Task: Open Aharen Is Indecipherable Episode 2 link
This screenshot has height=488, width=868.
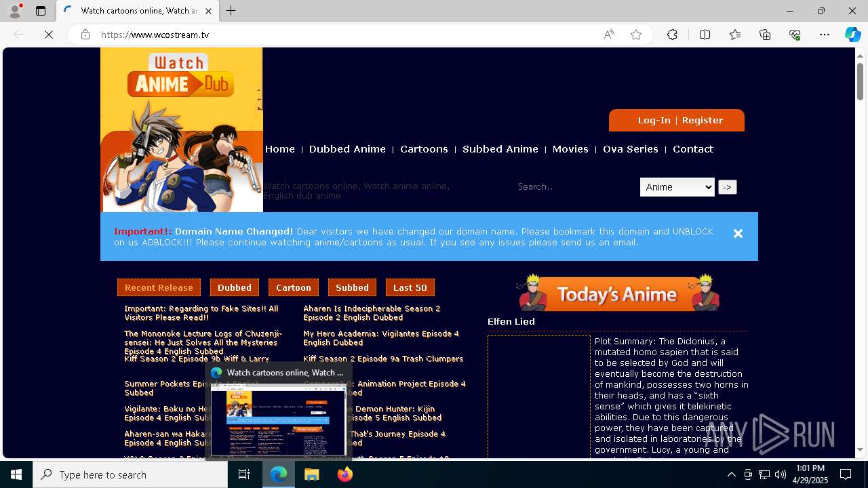Action: coord(372,313)
